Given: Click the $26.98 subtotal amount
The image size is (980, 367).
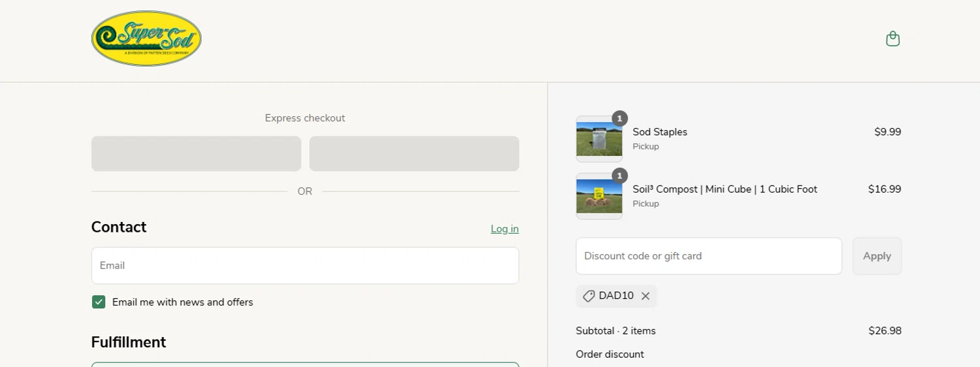Looking at the screenshot, I should pyautogui.click(x=885, y=330).
